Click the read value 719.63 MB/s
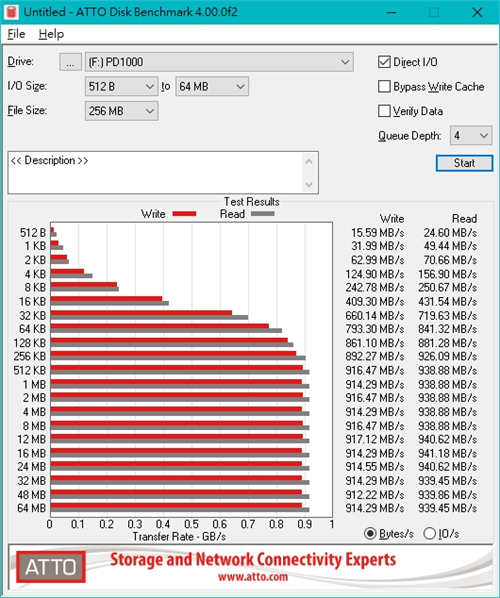 tap(447, 316)
